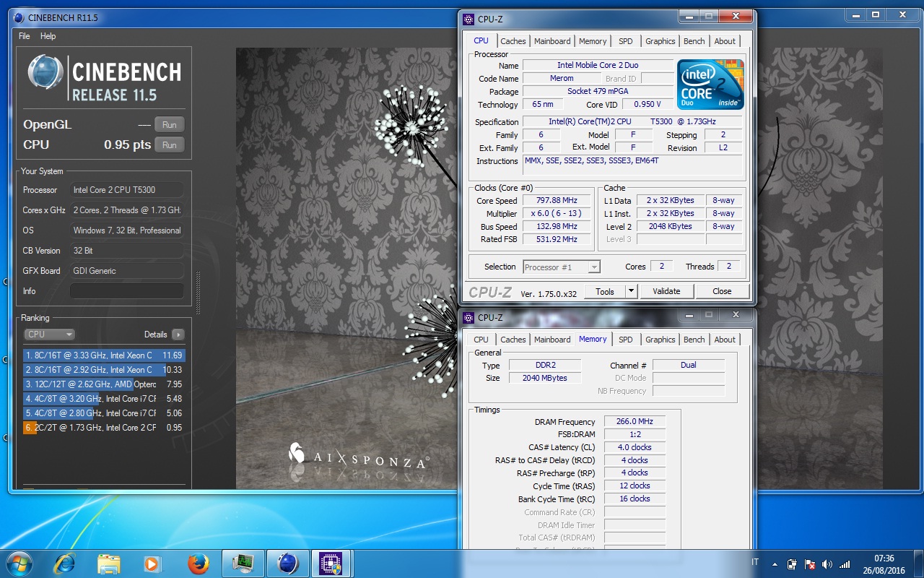
Task: Show hidden tray icons arrow
Action: tap(775, 564)
